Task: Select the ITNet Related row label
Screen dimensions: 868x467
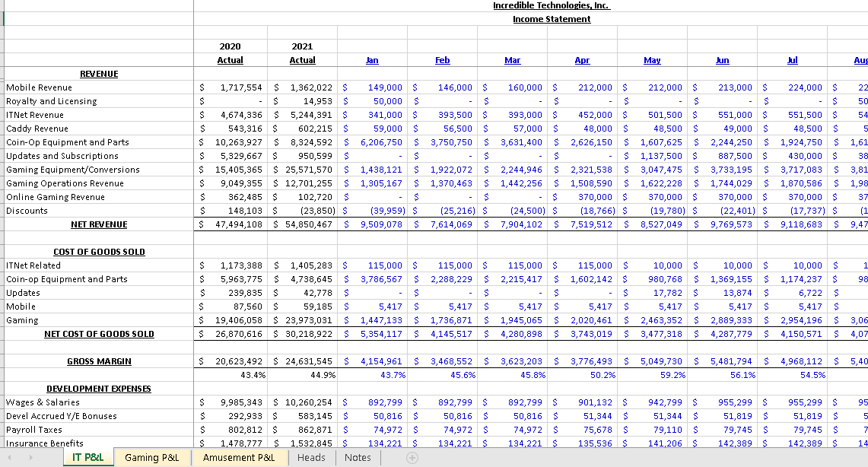Action: 33,265
